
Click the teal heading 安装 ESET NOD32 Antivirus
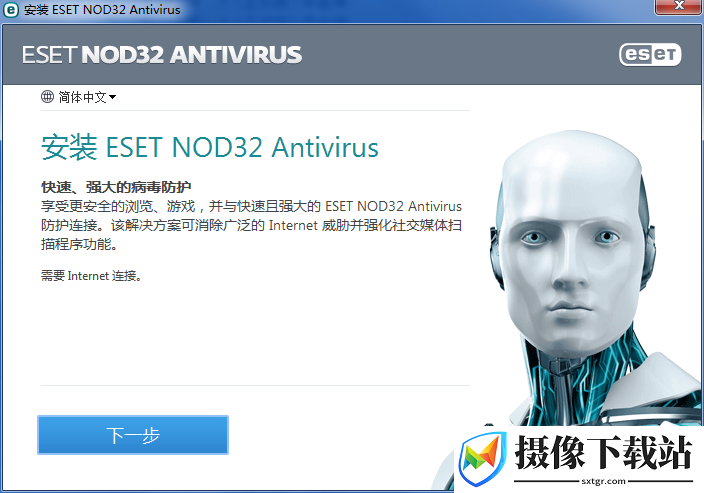(x=210, y=147)
